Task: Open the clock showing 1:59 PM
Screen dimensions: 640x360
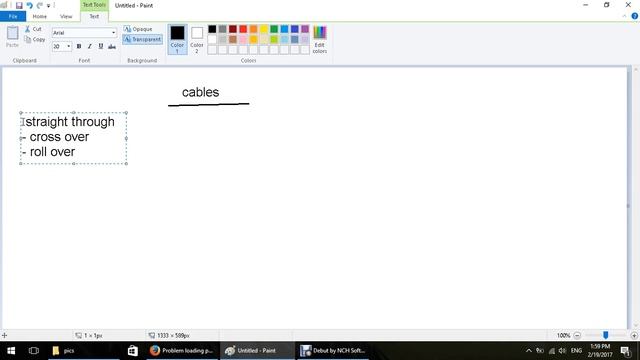Action: click(600, 351)
